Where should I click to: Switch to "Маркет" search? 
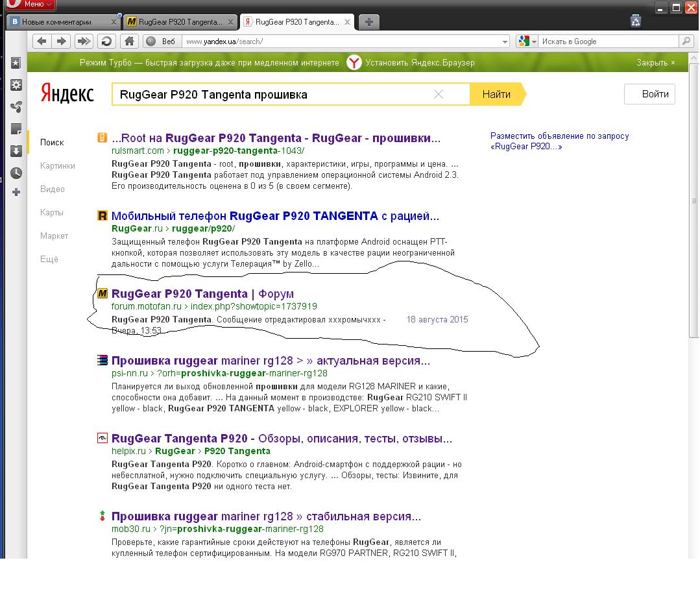[54, 236]
